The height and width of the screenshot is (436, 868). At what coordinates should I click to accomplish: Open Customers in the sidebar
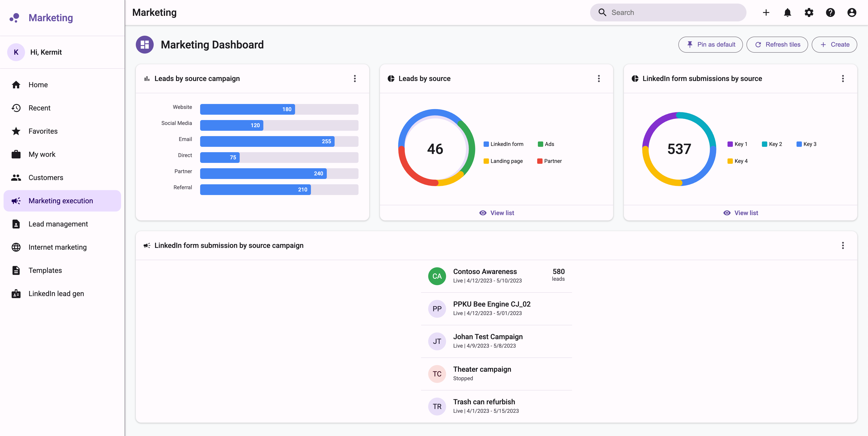click(x=46, y=177)
